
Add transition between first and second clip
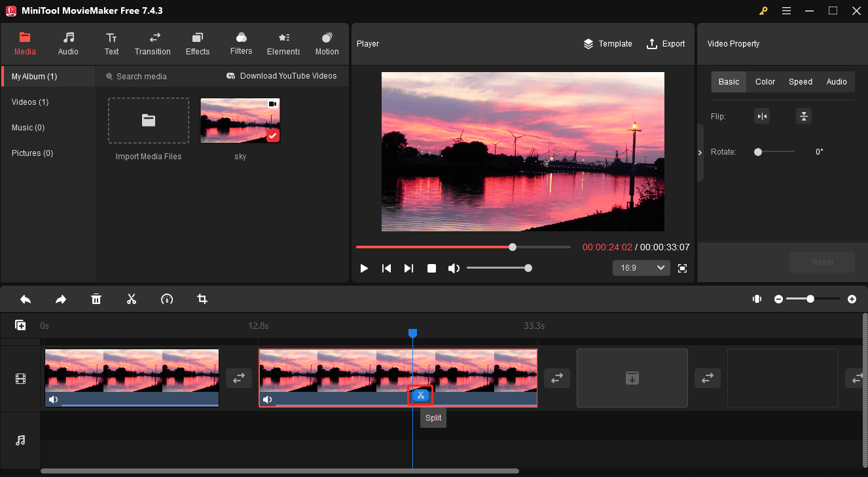click(239, 378)
